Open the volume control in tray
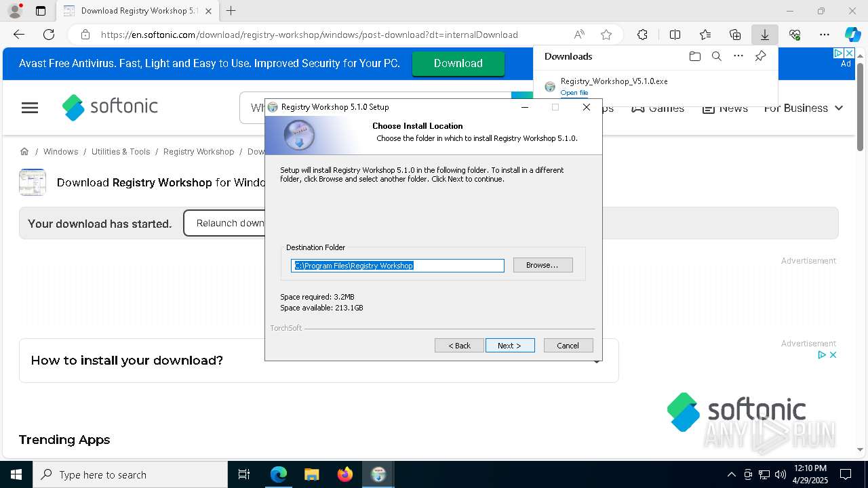 pyautogui.click(x=780, y=474)
